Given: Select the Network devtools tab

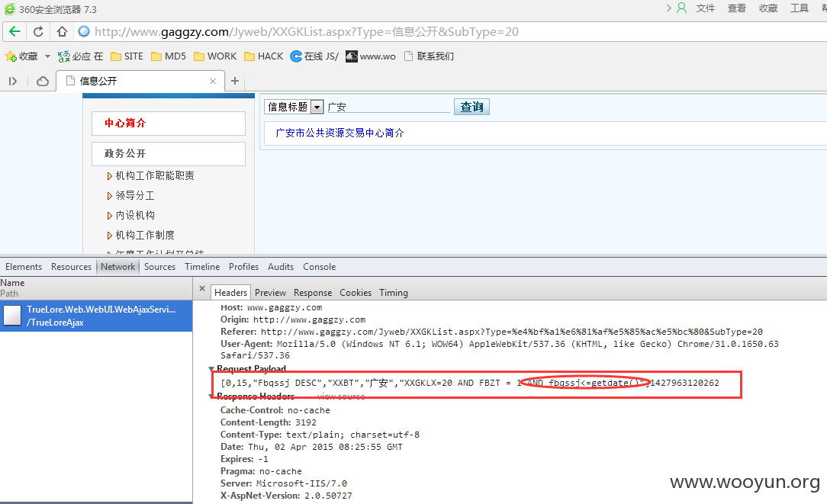Looking at the screenshot, I should click(118, 267).
